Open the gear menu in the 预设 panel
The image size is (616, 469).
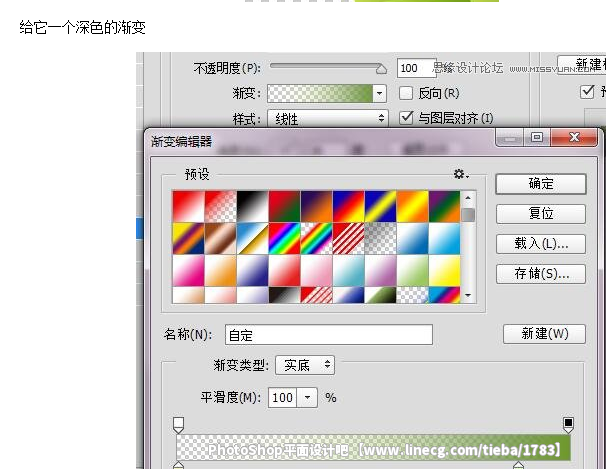[x=461, y=174]
